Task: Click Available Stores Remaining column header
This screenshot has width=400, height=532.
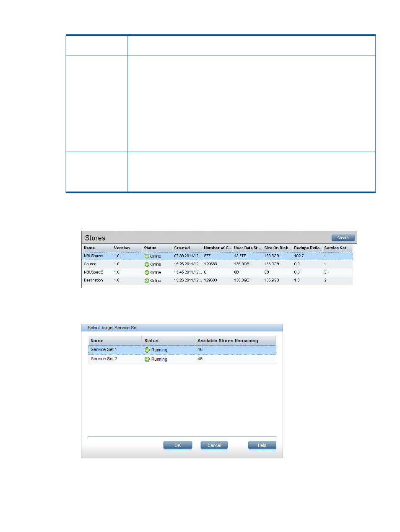Action: (x=235, y=341)
